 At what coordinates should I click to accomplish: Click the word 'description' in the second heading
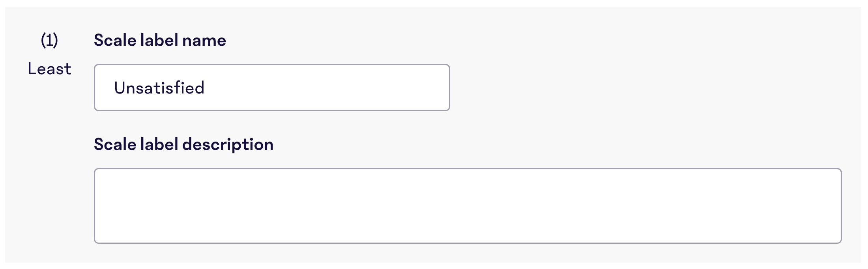228,144
